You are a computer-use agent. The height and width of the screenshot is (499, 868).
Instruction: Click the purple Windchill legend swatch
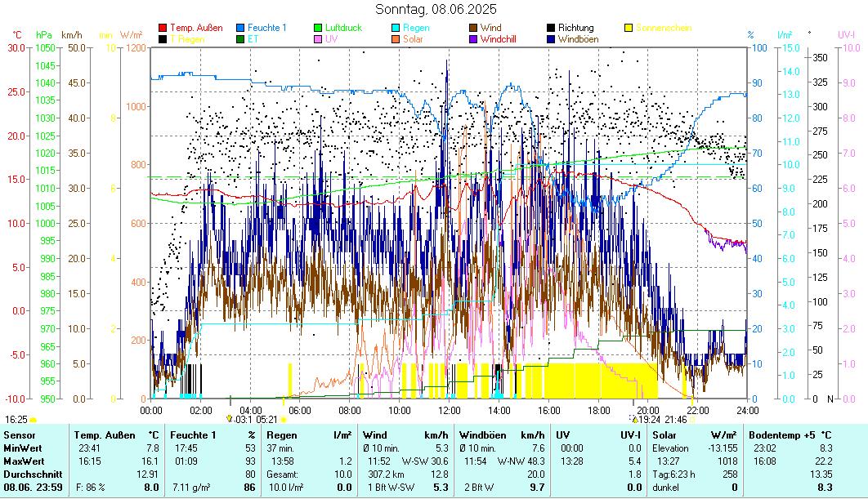pos(474,38)
